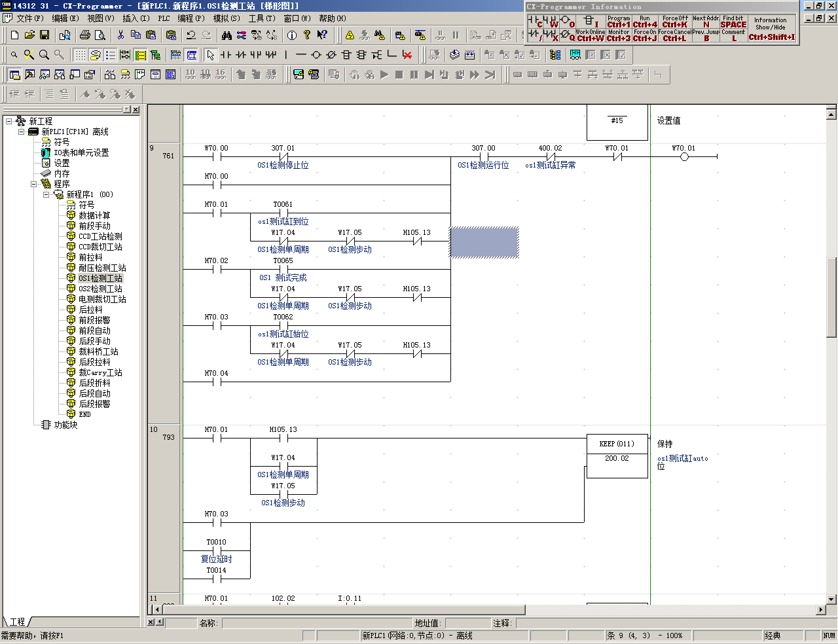This screenshot has width=838, height=644.
Task: Insert a new normally open contact
Action: (x=226, y=55)
